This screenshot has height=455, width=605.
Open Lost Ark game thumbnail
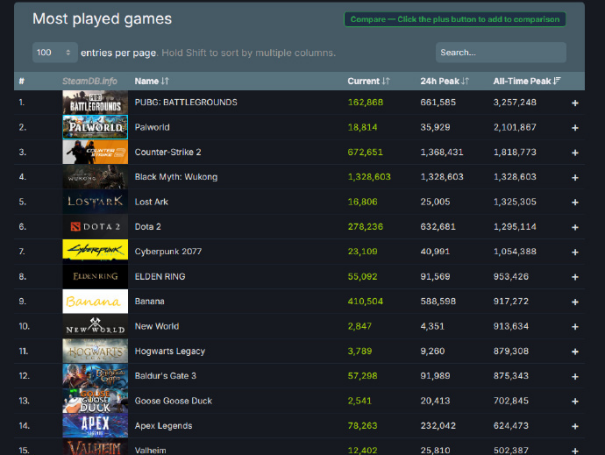point(95,201)
